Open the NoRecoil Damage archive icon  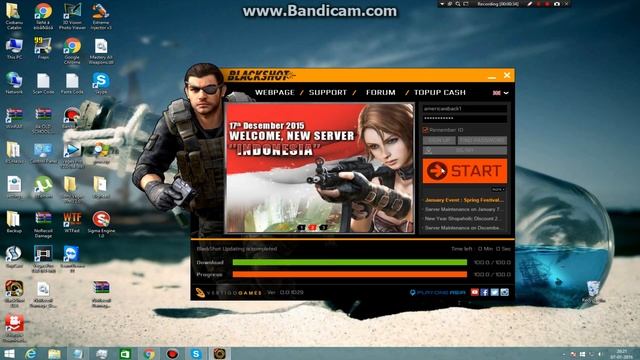43,224
